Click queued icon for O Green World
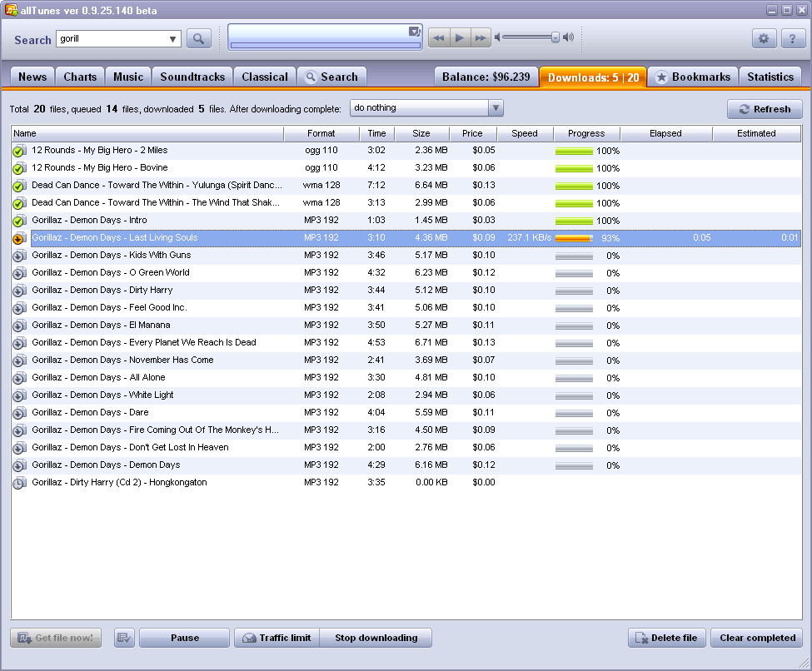 coord(19,273)
